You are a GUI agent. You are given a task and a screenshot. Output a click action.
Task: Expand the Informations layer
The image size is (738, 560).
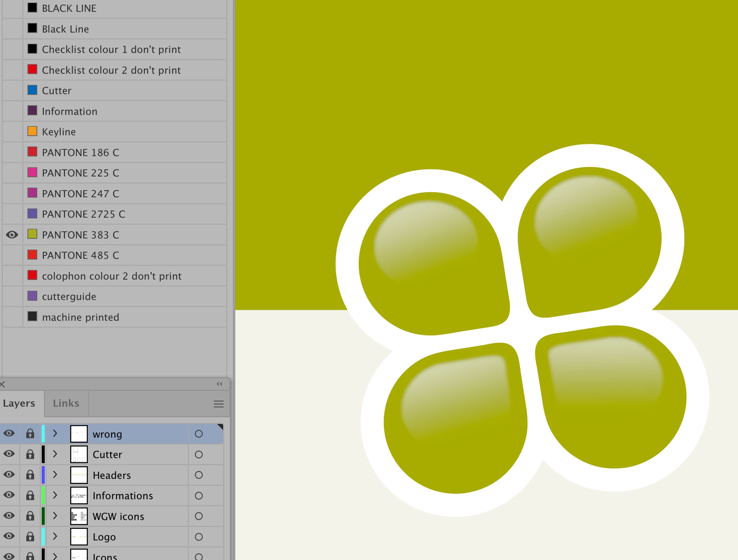[55, 495]
